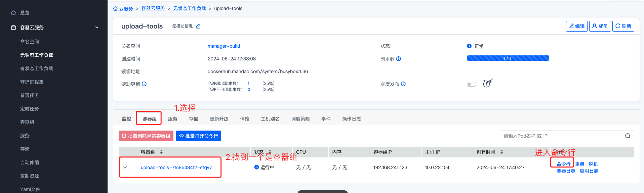The width and height of the screenshot is (644, 193).
Task: Open 应用日志 for the pod
Action: pos(589,171)
